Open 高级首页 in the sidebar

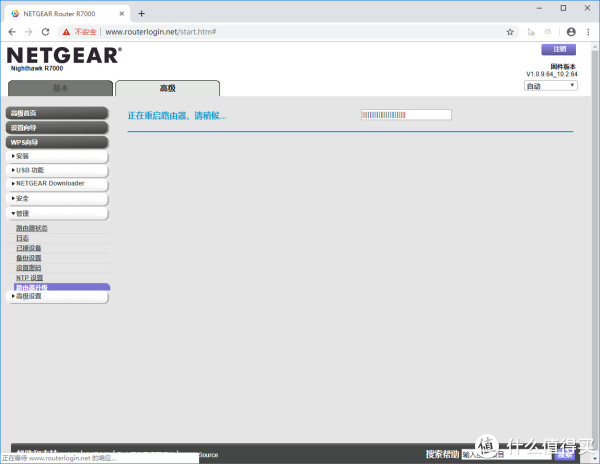point(57,113)
